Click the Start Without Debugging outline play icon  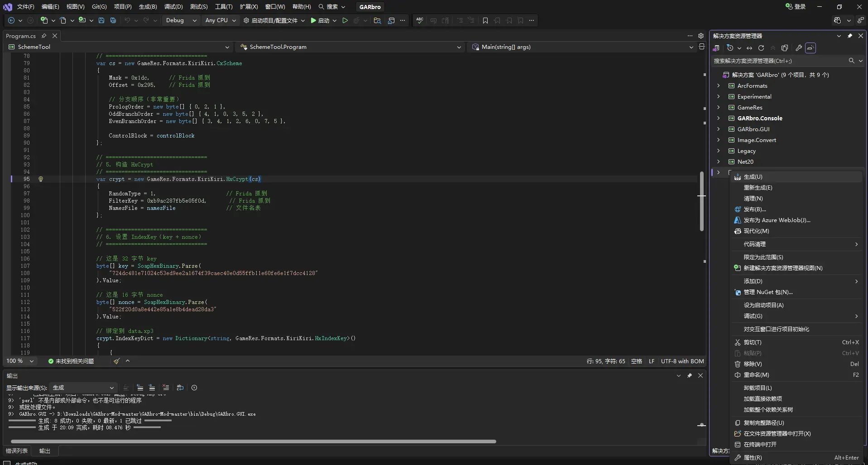pos(345,20)
